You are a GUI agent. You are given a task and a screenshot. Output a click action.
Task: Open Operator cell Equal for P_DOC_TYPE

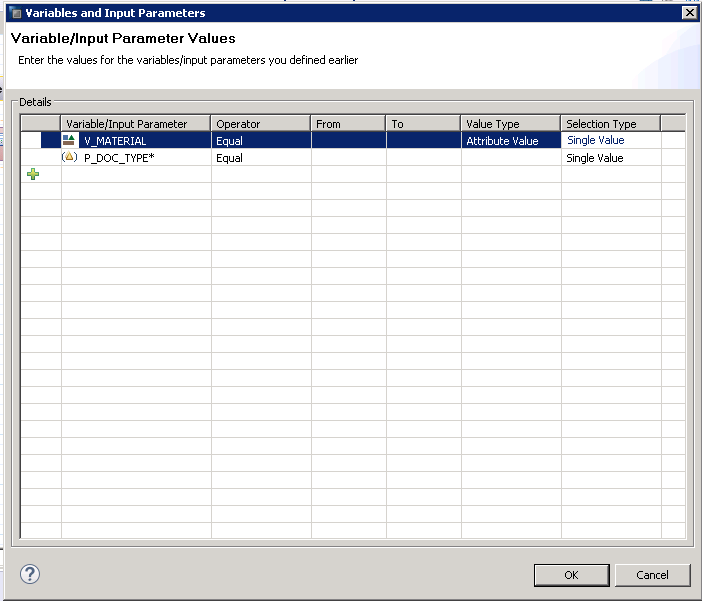click(261, 158)
